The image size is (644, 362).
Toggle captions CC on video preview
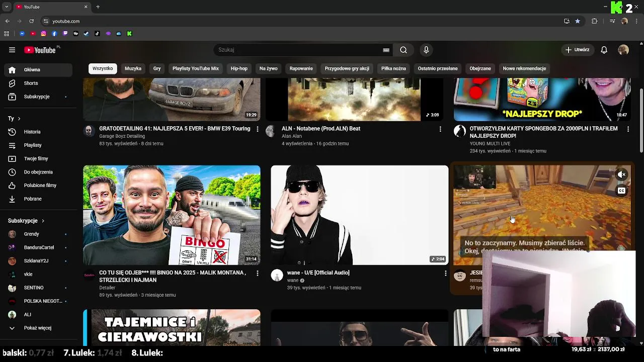point(622,191)
